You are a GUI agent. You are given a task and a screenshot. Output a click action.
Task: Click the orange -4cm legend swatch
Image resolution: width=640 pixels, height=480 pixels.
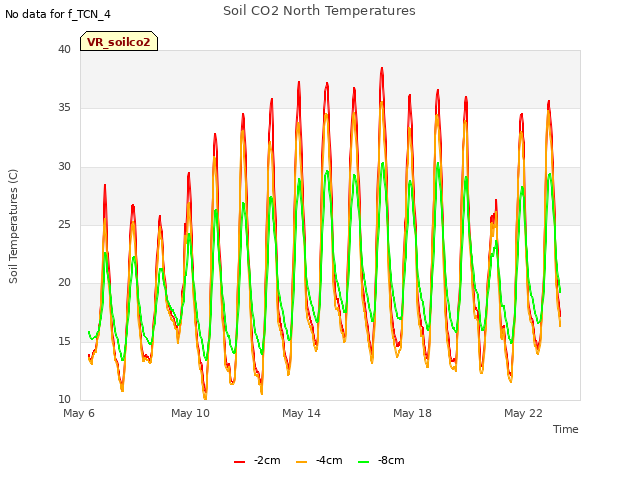point(302,462)
